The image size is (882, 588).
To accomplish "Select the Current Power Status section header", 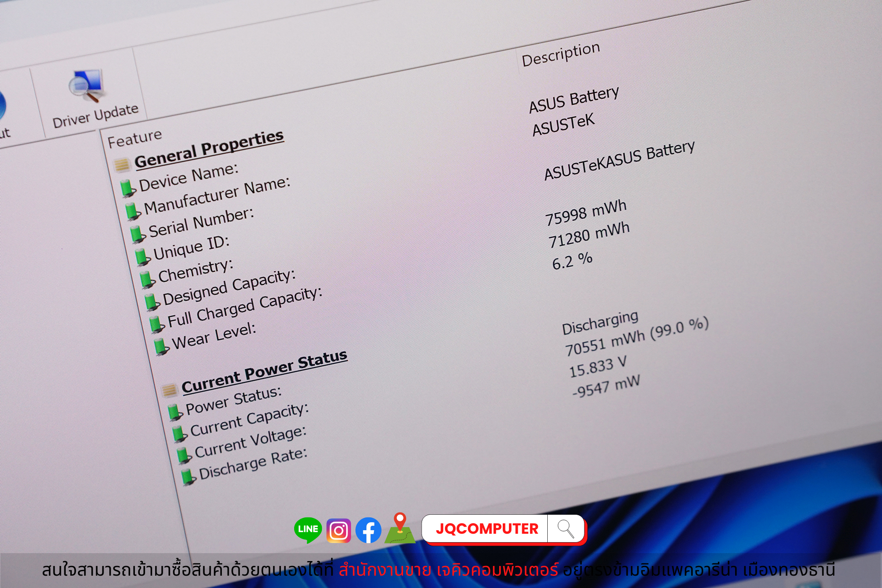I will (265, 371).
